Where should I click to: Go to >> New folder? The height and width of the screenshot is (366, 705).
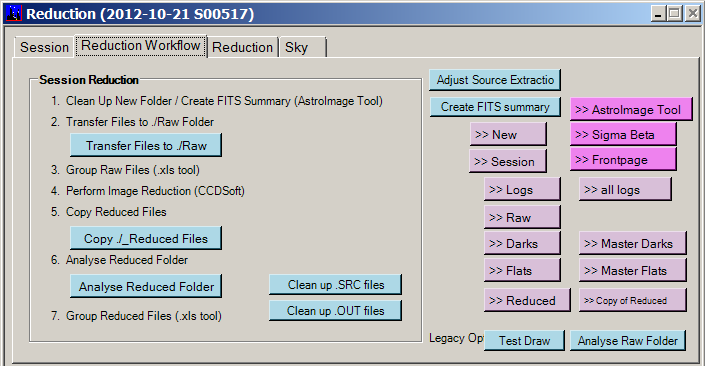click(508, 134)
